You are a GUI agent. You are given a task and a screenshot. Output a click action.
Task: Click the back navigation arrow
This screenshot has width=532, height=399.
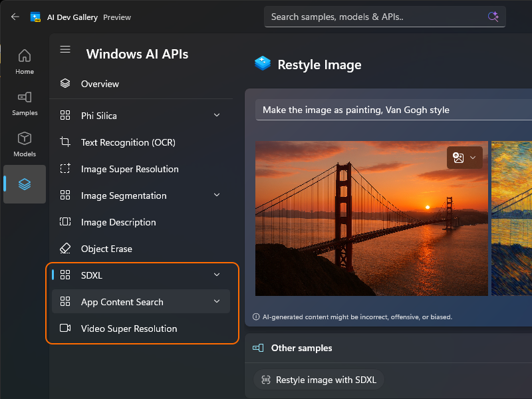pyautogui.click(x=15, y=17)
